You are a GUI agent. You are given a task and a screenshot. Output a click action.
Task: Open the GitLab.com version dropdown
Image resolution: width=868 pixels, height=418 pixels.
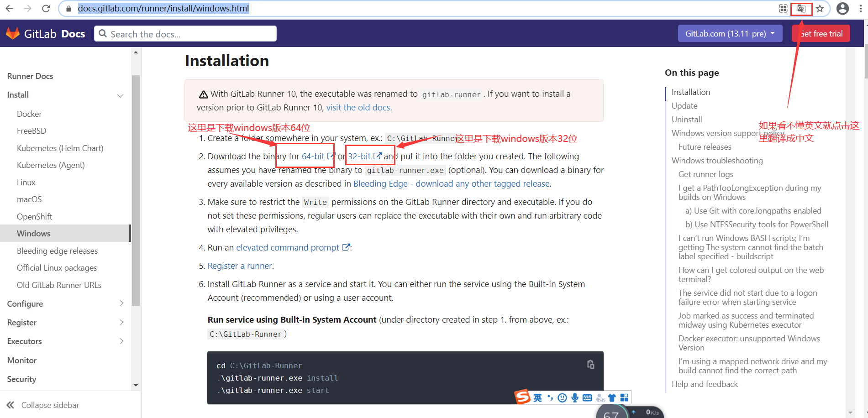729,33
